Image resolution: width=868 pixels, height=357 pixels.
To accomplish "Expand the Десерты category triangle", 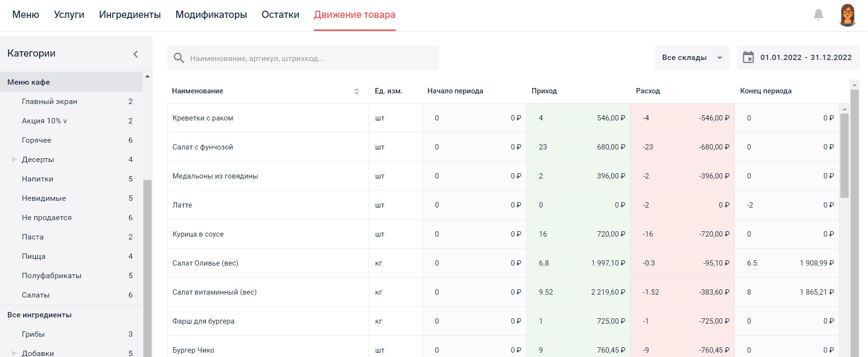I will pyautogui.click(x=14, y=159).
